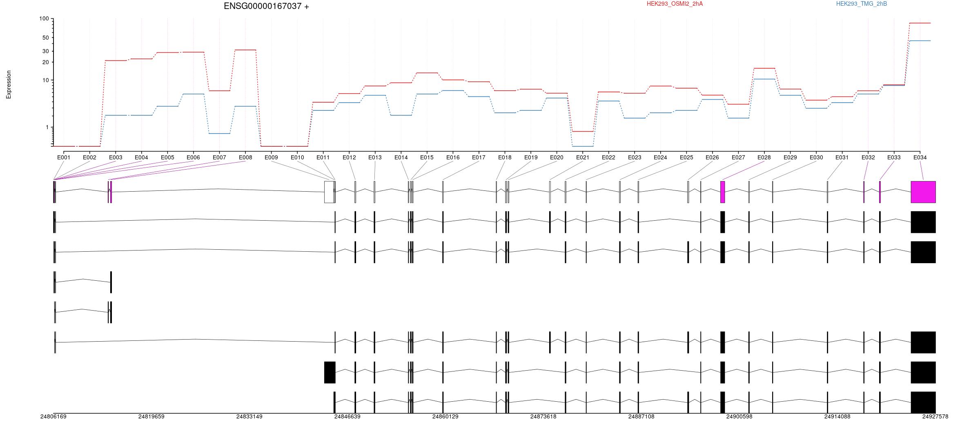Click the Expression y-axis label
Image resolution: width=980 pixels, height=425 pixels.
click(x=9, y=85)
